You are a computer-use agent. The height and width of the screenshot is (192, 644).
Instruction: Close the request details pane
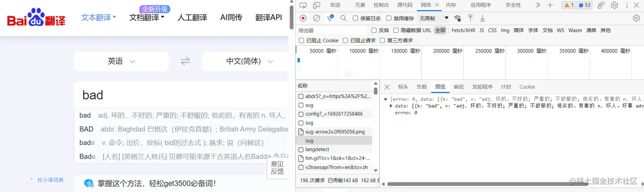click(387, 87)
